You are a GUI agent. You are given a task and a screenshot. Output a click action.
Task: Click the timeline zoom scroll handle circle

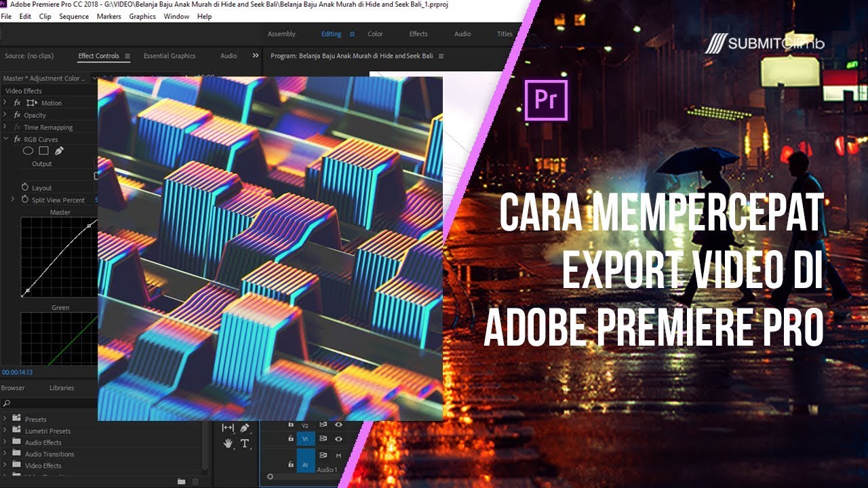(270, 476)
